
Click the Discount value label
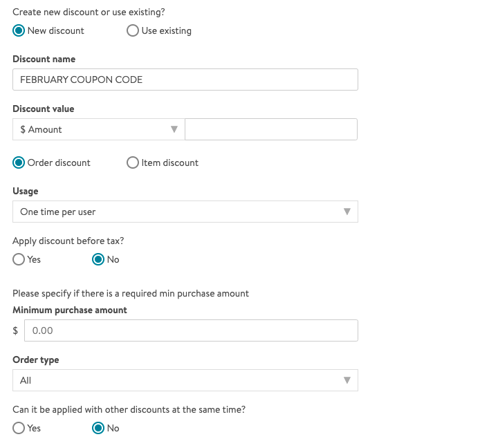tap(44, 109)
